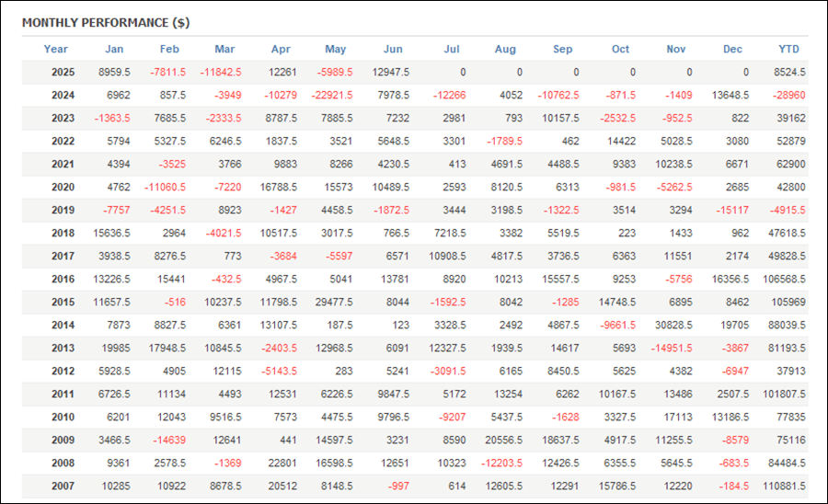The height and width of the screenshot is (504, 828).
Task: Click the 2025 year row label
Action: pyautogui.click(x=63, y=73)
